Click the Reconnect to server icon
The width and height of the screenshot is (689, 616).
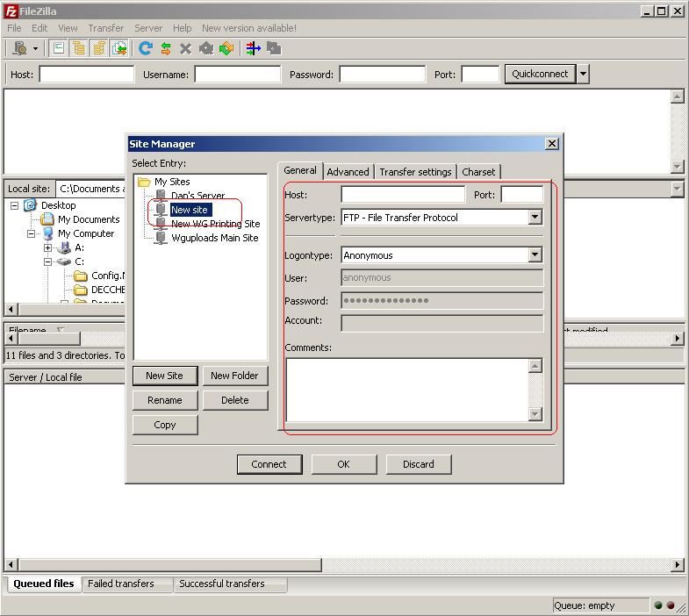tap(226, 48)
